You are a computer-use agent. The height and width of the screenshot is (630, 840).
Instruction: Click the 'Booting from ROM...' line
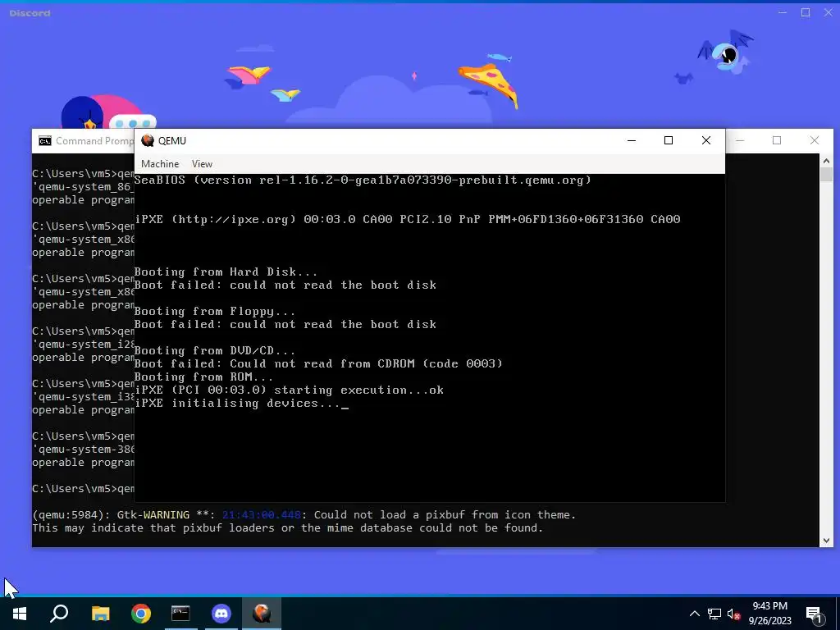coord(203,377)
